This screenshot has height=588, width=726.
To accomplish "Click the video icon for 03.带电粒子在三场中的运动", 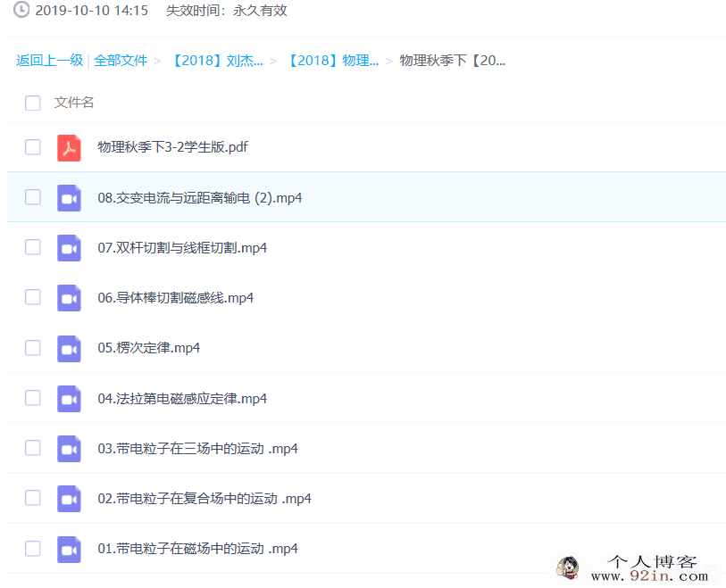I will pyautogui.click(x=69, y=449).
